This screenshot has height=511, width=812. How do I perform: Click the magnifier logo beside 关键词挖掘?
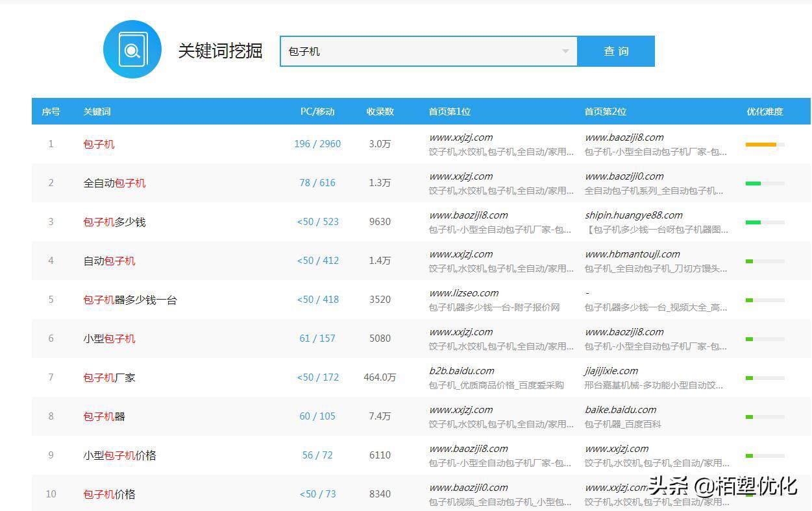click(x=132, y=49)
